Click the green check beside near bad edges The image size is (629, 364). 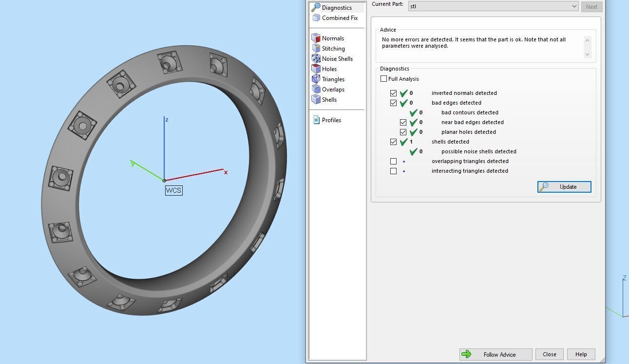(x=413, y=122)
